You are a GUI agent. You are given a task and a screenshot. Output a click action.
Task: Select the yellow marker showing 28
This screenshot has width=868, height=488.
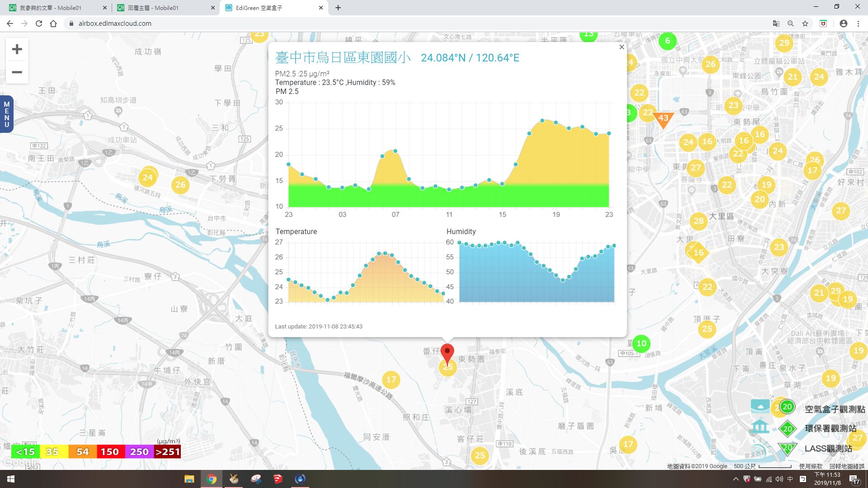pos(698,221)
